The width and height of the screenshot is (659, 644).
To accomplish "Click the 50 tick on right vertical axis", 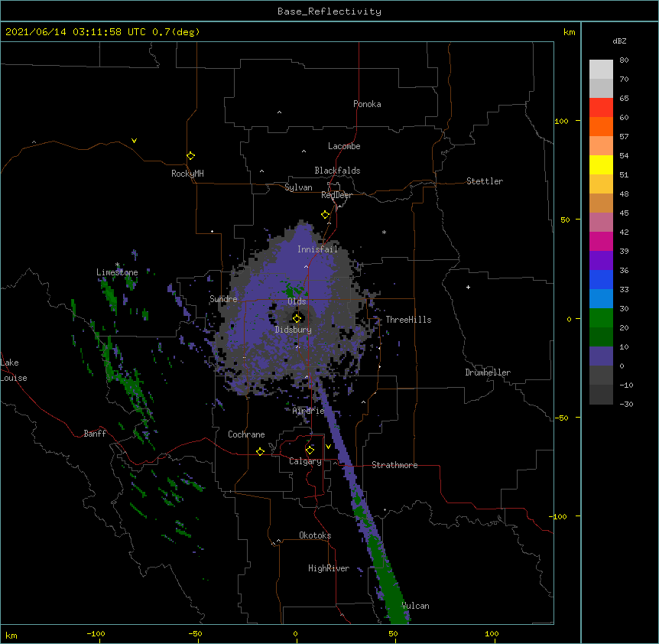I will point(565,220).
